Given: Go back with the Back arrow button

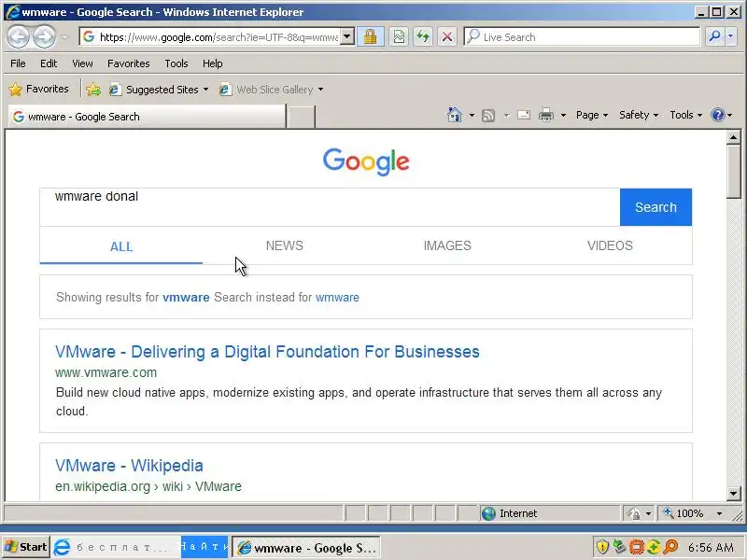Looking at the screenshot, I should pos(18,36).
